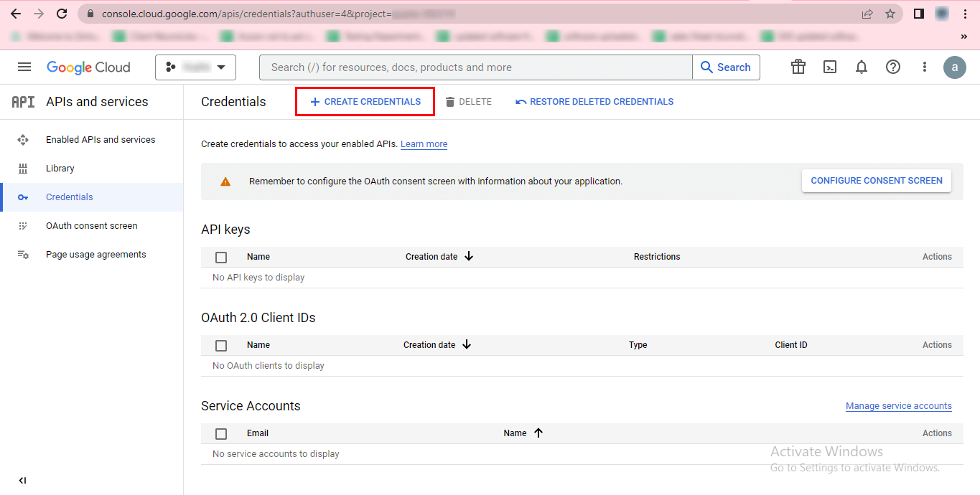Select all Service Accounts checkbox
The image size is (980, 495).
pos(221,433)
